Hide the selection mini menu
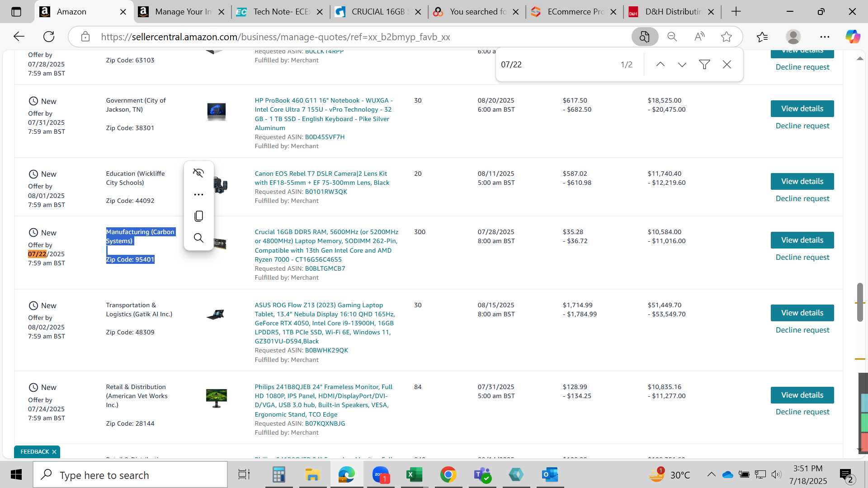The width and height of the screenshot is (868, 488). coord(198,173)
